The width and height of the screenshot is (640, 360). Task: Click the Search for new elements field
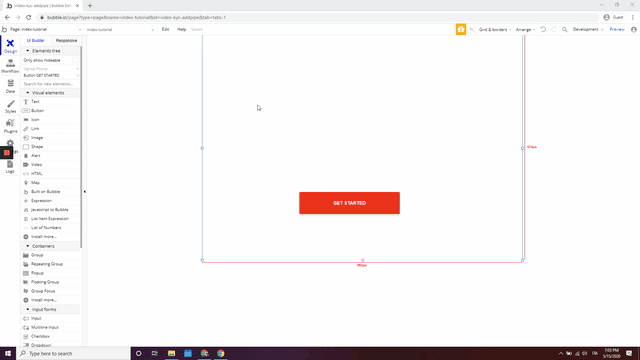click(x=51, y=84)
